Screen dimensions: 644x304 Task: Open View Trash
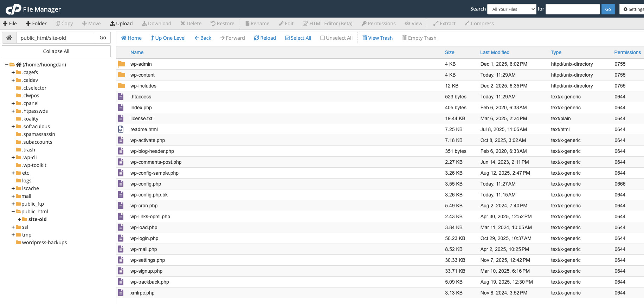click(x=377, y=38)
